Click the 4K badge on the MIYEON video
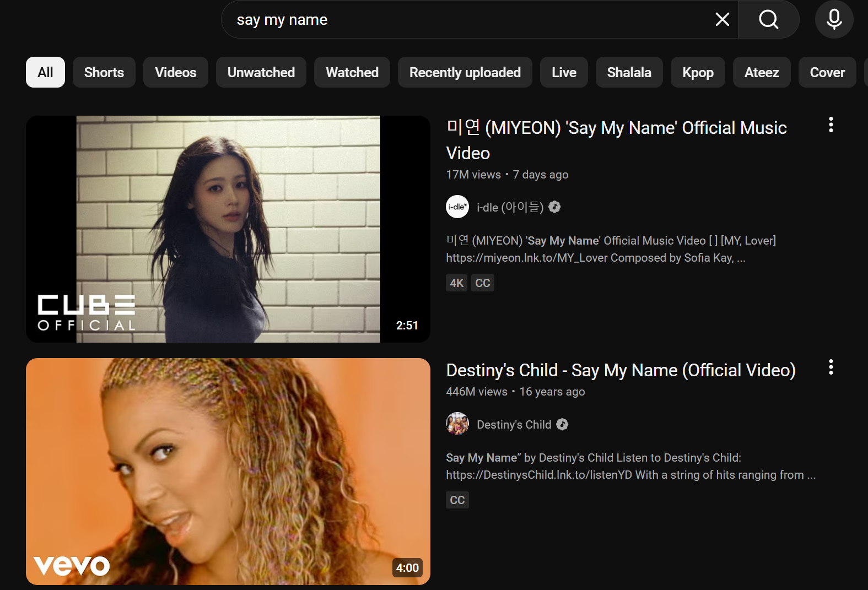This screenshot has width=868, height=590. (457, 283)
